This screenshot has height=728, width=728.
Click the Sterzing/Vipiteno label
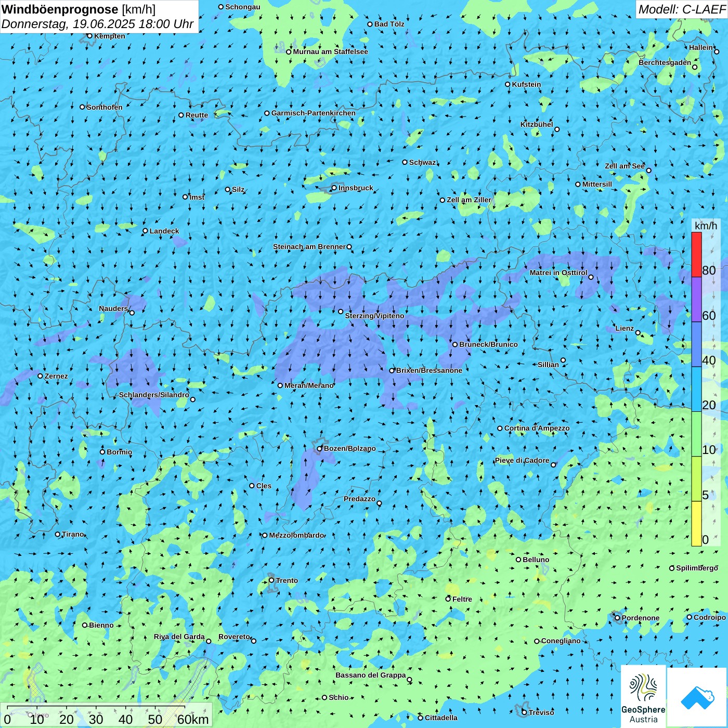(x=374, y=316)
